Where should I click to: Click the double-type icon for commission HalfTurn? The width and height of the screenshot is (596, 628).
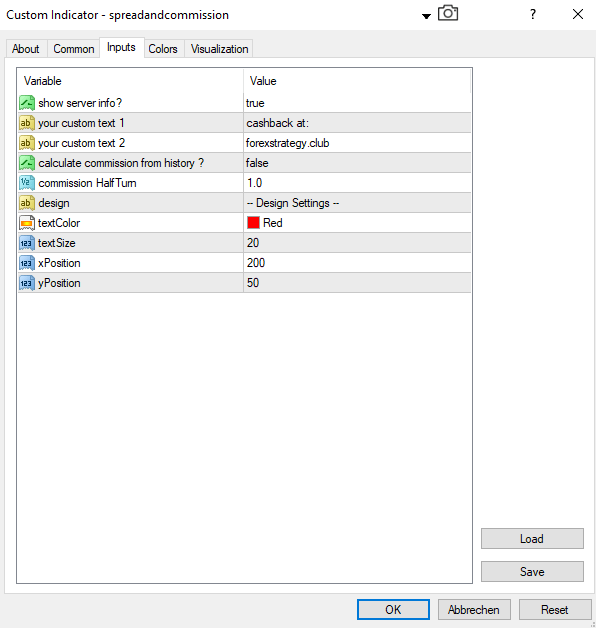point(27,183)
